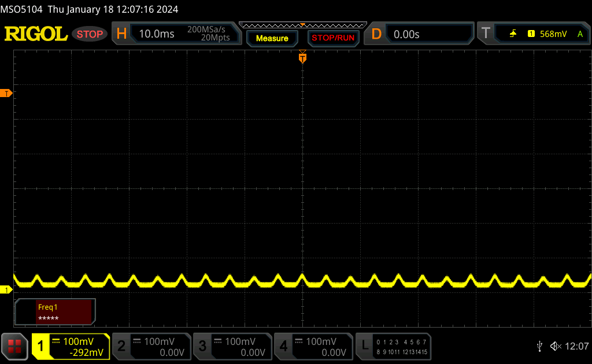Image resolution: width=592 pixels, height=364 pixels.
Task: Click the orange horizontal trigger position marker
Action: (302, 58)
